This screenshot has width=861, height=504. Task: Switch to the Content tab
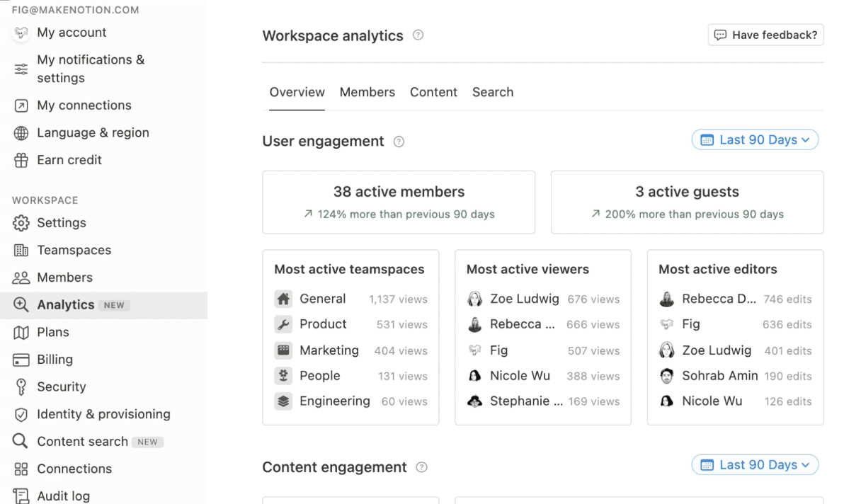(x=433, y=93)
